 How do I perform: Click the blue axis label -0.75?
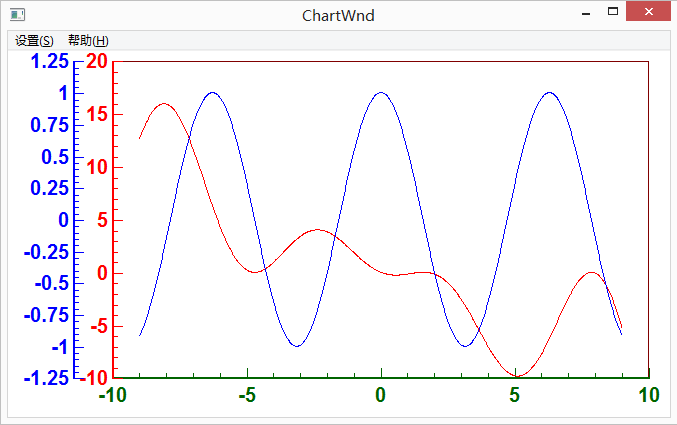point(46,315)
